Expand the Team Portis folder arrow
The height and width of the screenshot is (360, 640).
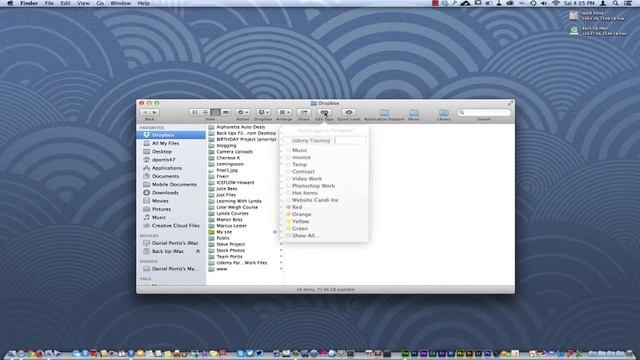click(x=281, y=257)
